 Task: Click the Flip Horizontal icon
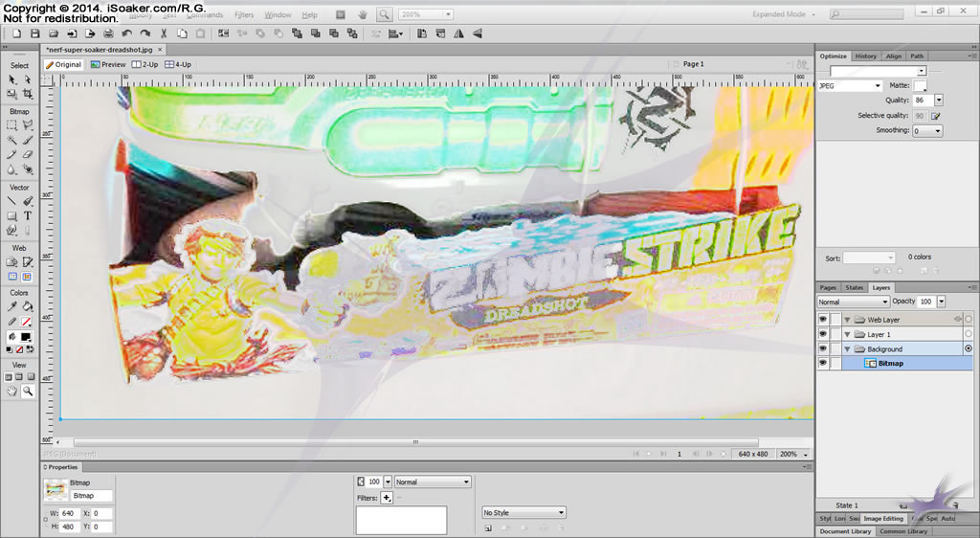coord(458,34)
